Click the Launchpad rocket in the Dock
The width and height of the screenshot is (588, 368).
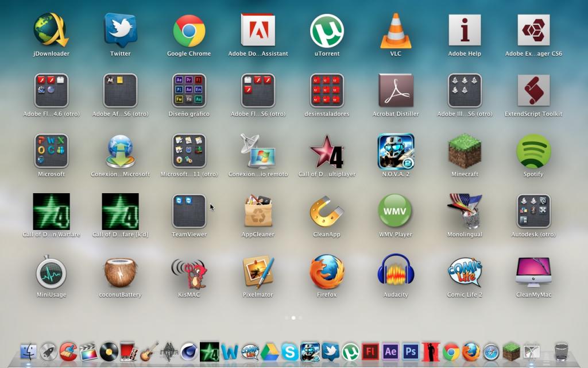point(48,352)
